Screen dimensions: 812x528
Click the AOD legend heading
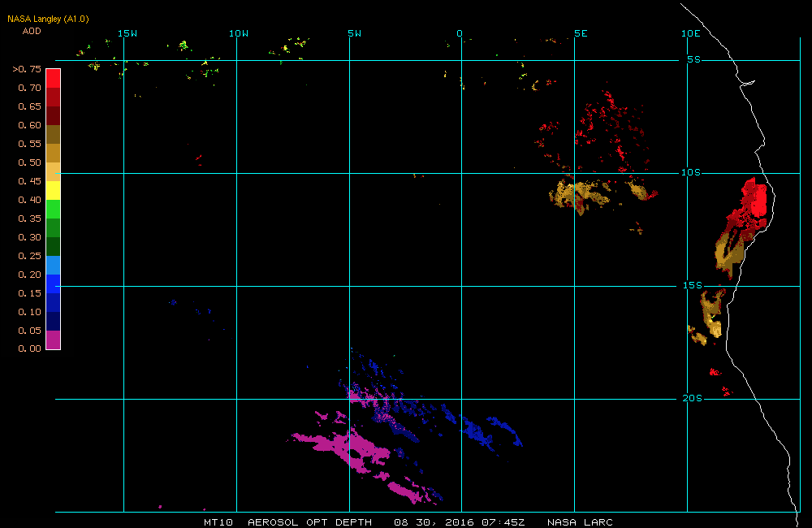click(32, 31)
